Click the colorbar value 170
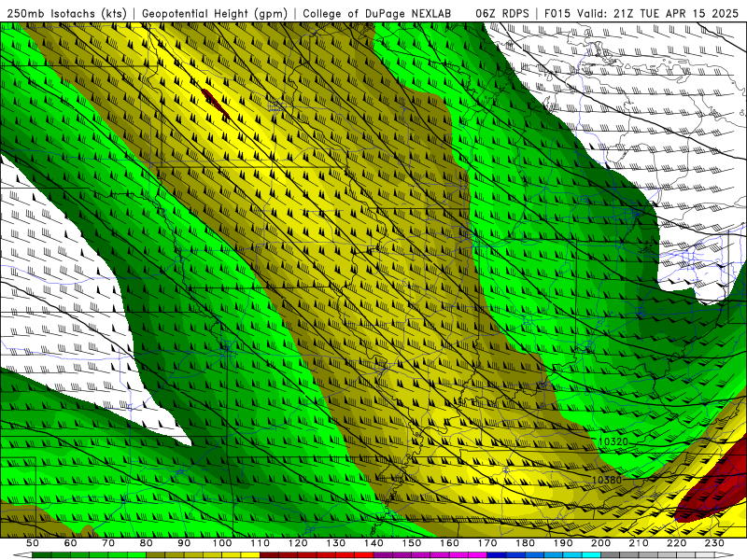The height and width of the screenshot is (560, 747). 487,543
